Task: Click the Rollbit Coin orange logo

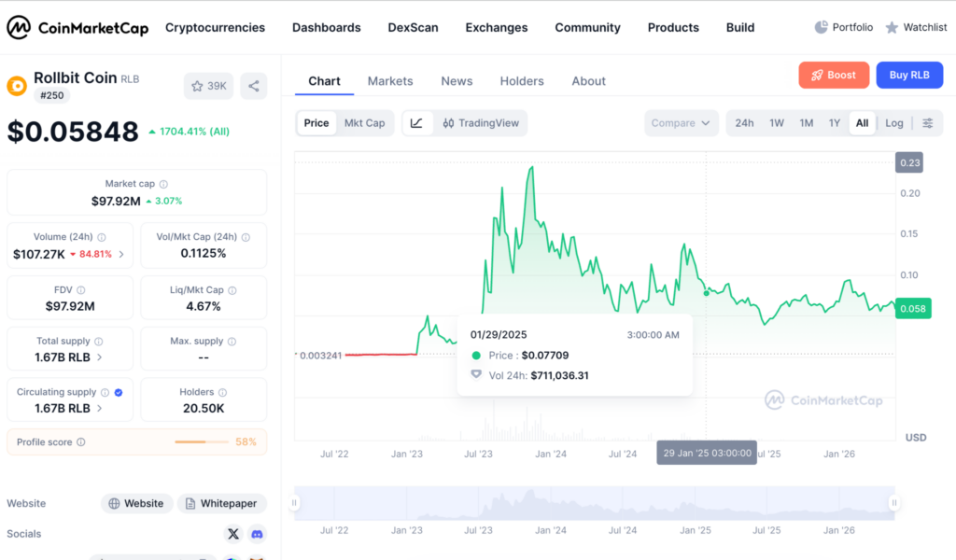Action: [17, 86]
